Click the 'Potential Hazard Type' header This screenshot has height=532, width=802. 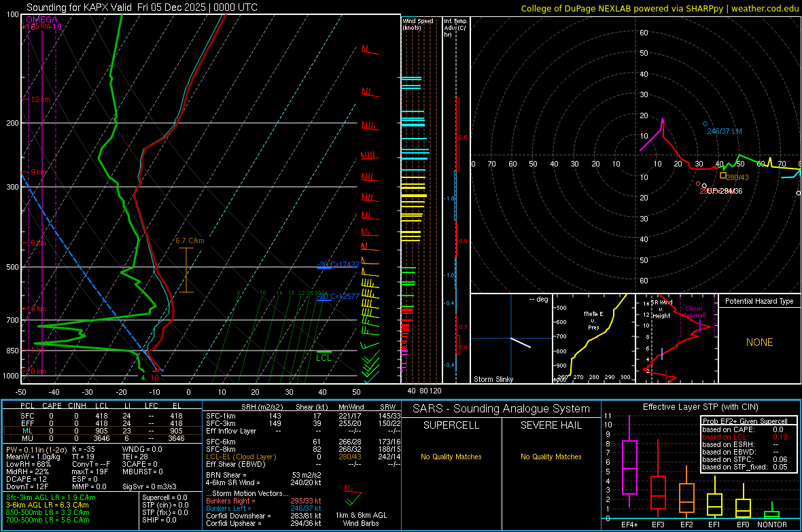point(759,301)
